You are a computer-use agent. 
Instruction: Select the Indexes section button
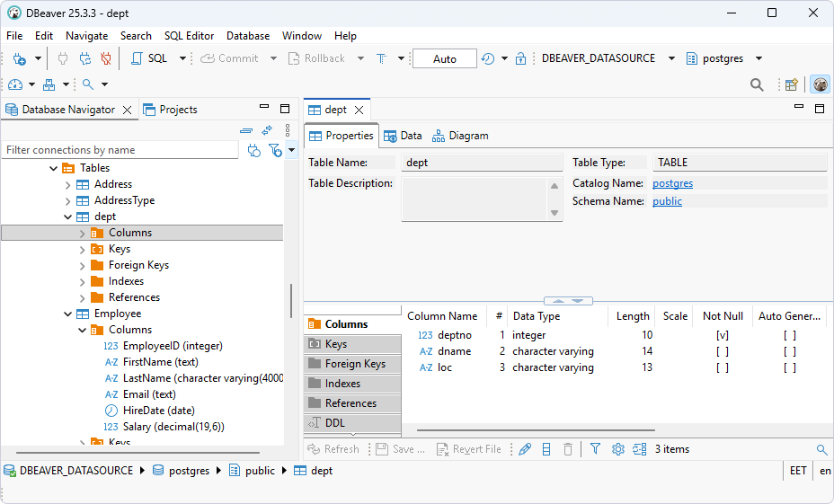[x=352, y=384]
